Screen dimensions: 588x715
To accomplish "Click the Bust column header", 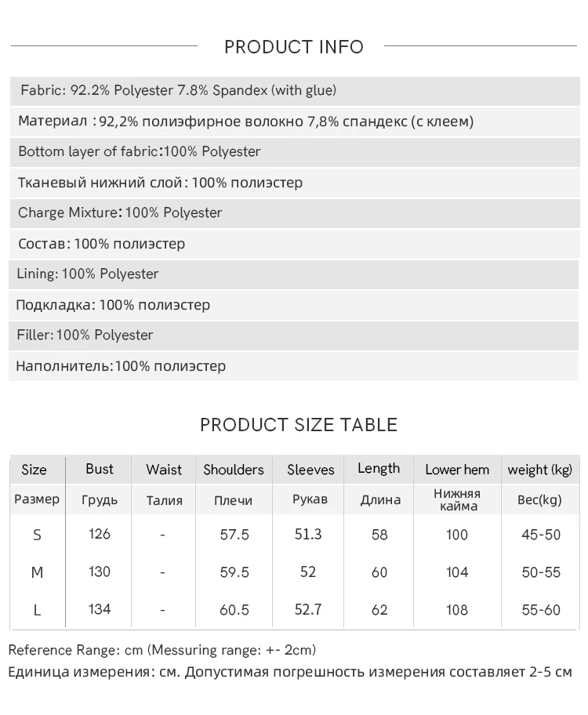I will coord(100,469).
